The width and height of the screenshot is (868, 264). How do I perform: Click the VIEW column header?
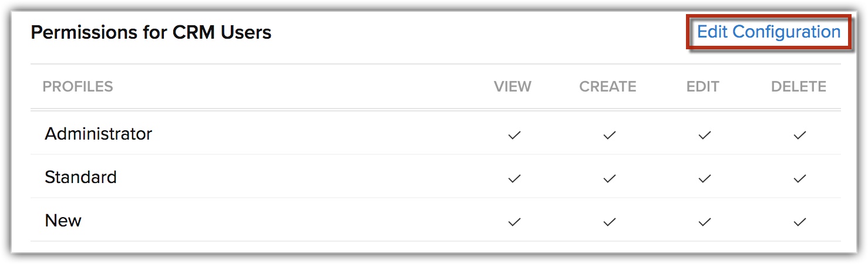pos(513,87)
